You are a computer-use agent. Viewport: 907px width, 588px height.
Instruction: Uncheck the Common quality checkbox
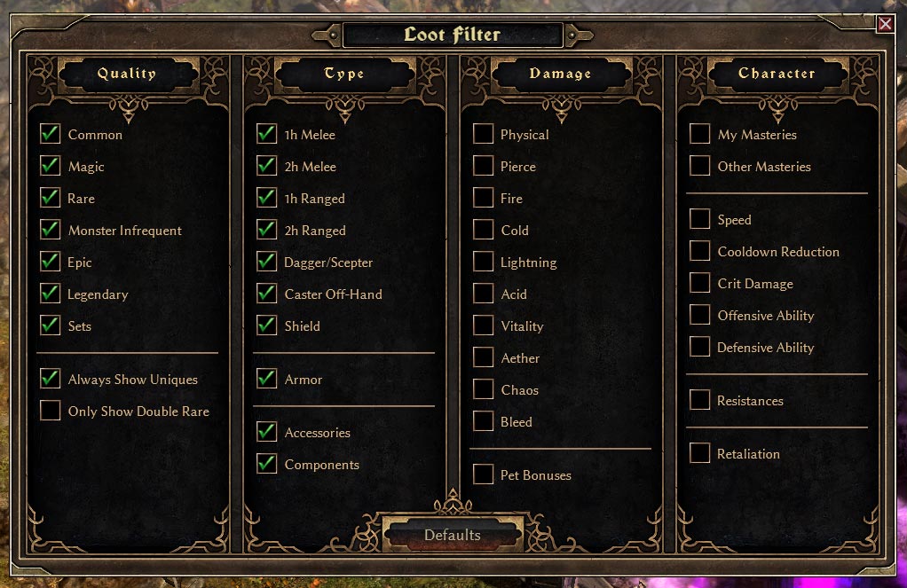pyautogui.click(x=51, y=134)
